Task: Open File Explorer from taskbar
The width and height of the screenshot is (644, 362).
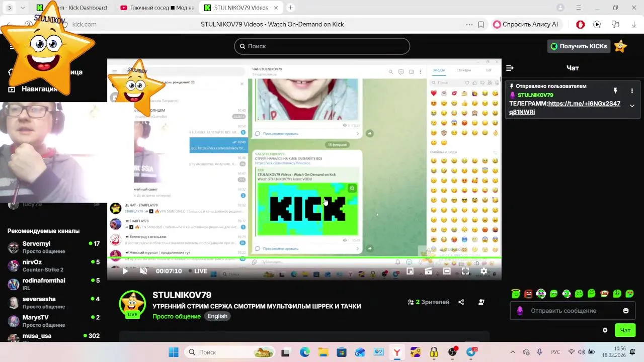Action: (323, 352)
